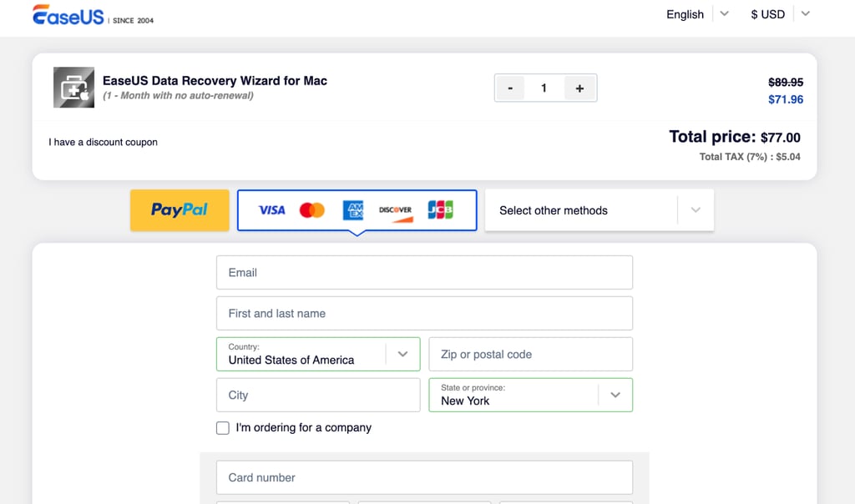
Task: Focus the City input field
Action: click(318, 395)
